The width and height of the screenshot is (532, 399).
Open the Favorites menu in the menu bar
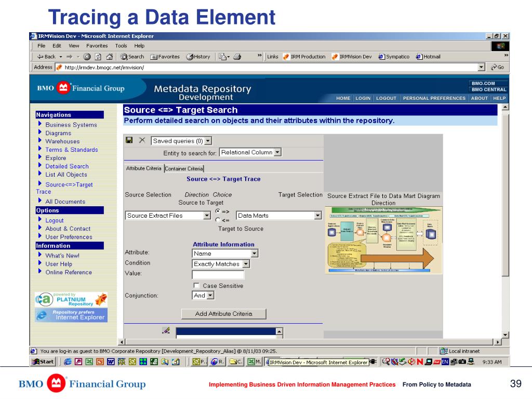click(97, 46)
